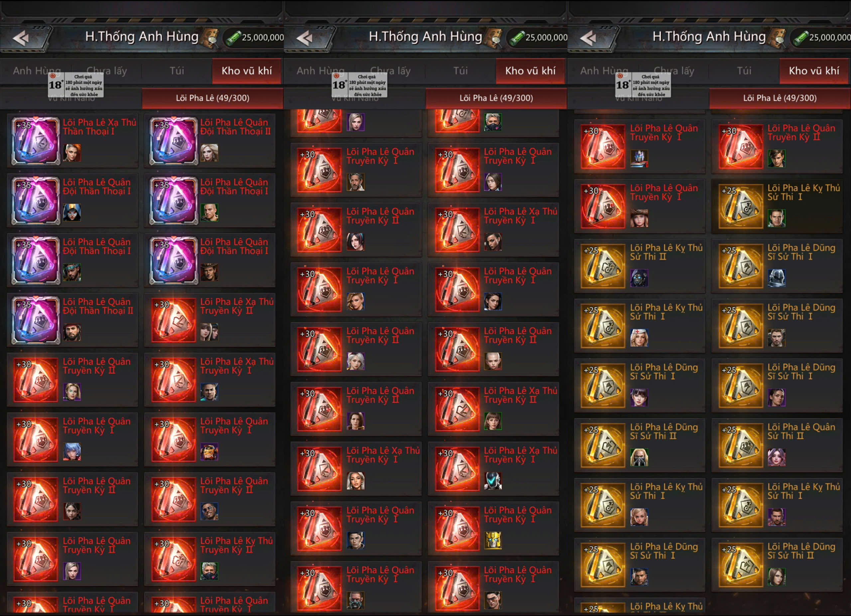Select Kho vũ khí tab in rightmost panel

814,70
